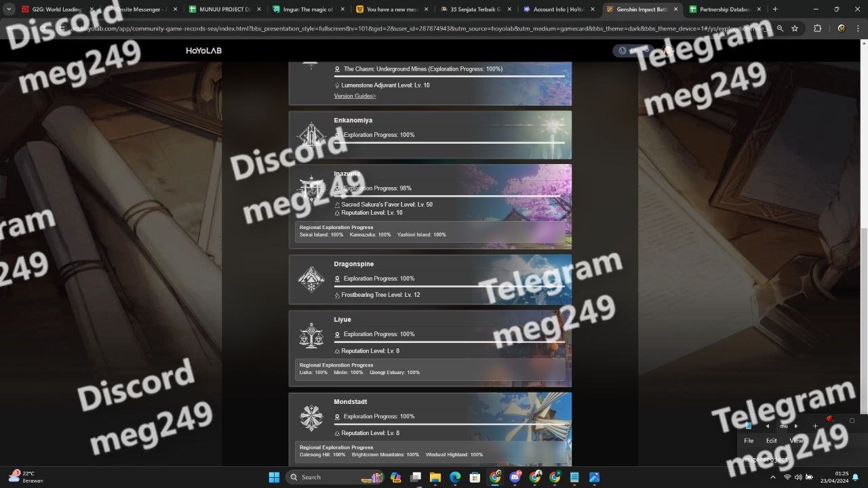Open the Copilot icon on the taskbar
Screen dimensions: 868x488
[x=396, y=477]
